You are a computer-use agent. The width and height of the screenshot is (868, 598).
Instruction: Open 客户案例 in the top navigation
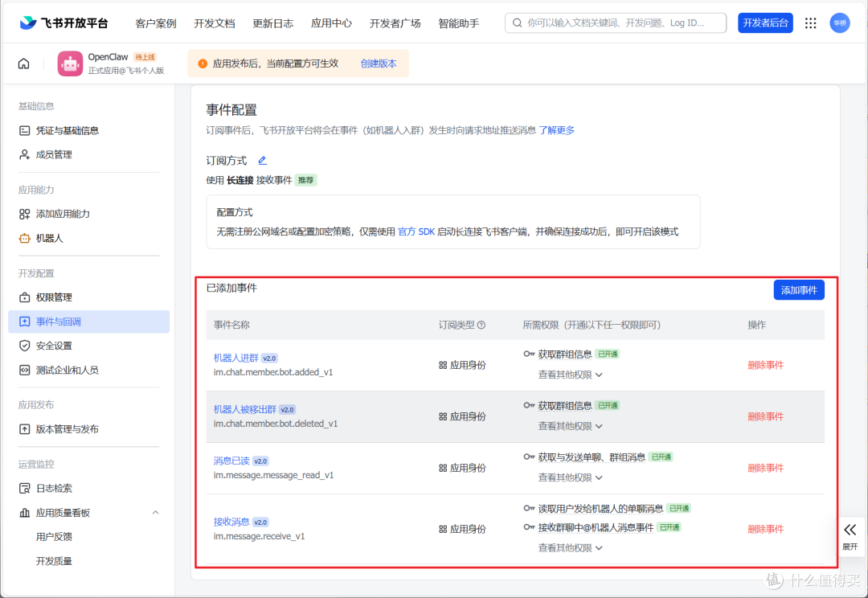tap(156, 23)
